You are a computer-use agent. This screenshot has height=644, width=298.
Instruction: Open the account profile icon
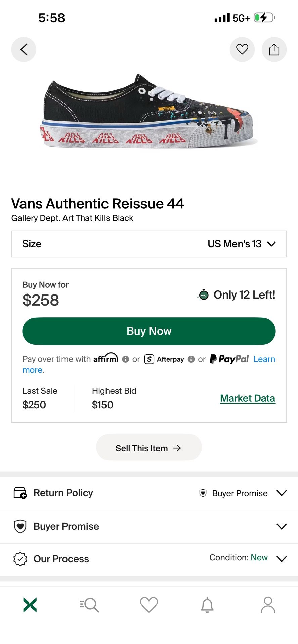268,605
